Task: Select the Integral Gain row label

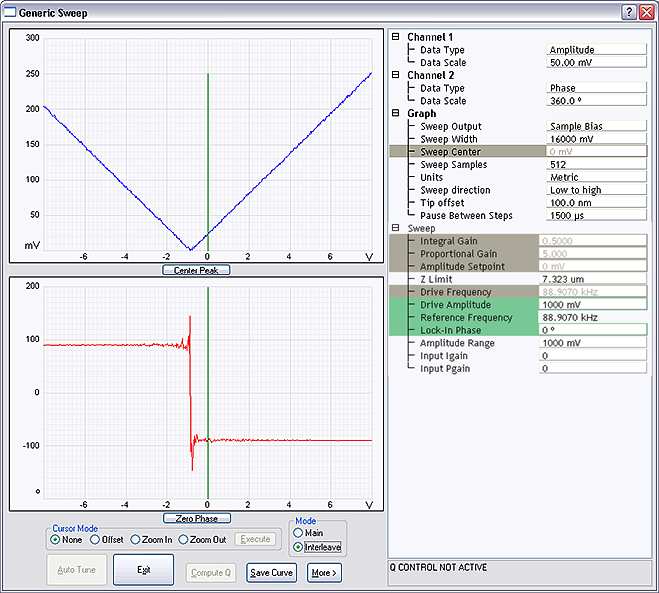Action: 448,241
